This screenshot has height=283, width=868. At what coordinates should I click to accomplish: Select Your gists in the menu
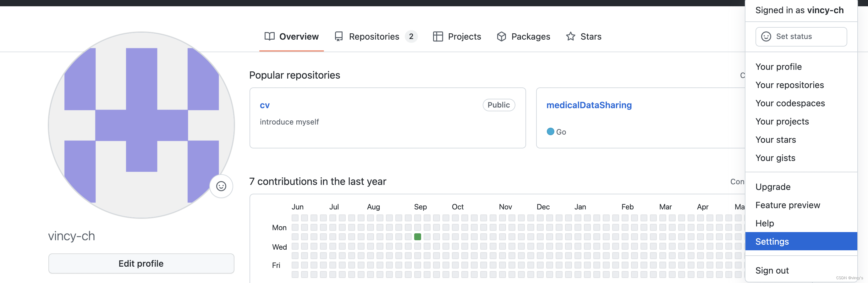coord(801,158)
